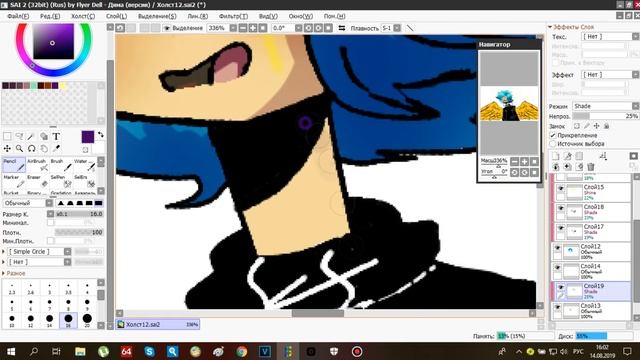
Task: Open the zoom percentage dropdown in toolbar
Action: 233,28
